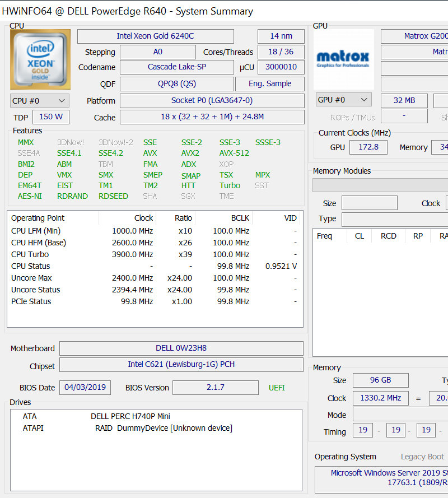Select the CPU HFM (Base) row
The image size is (448, 498).
pyautogui.click(x=155, y=243)
